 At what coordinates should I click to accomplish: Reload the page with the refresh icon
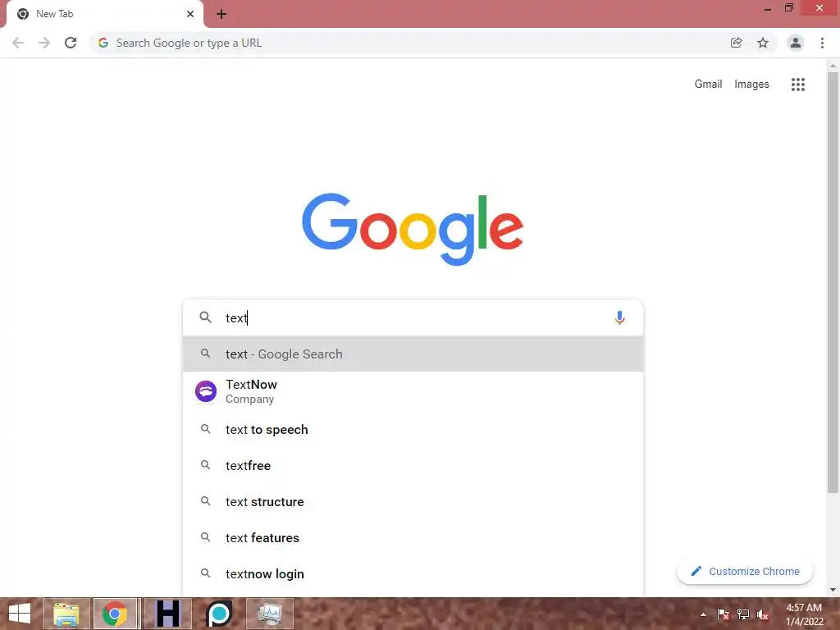[x=71, y=43]
